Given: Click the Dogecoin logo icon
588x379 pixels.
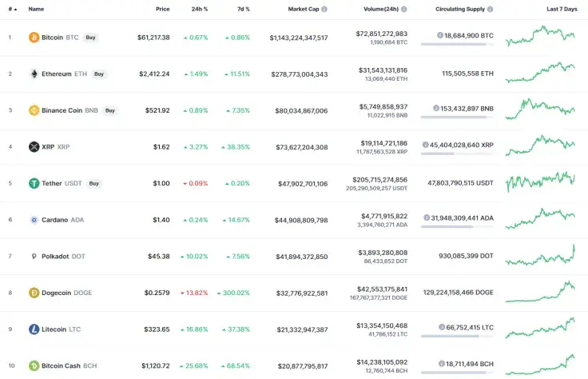Looking at the screenshot, I should coord(34,293).
